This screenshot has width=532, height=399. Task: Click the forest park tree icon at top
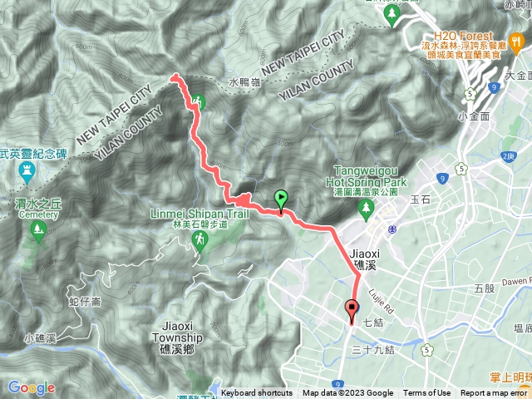click(x=392, y=16)
